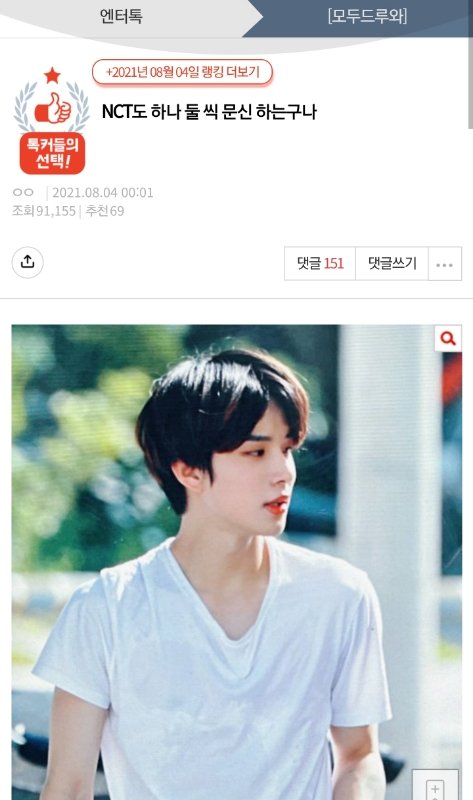Click the post title NCT도 하나 둘 씩 문신 하는구나

pos(209,112)
